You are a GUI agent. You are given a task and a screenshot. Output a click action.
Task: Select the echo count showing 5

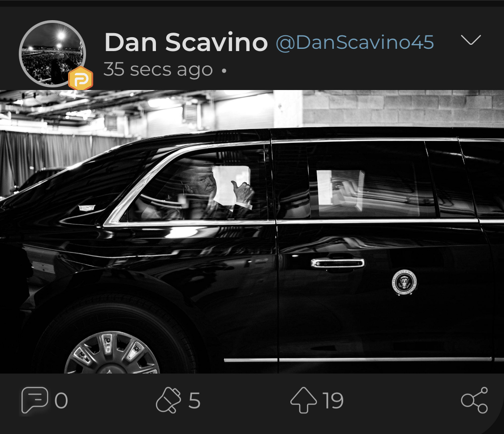pos(194,400)
